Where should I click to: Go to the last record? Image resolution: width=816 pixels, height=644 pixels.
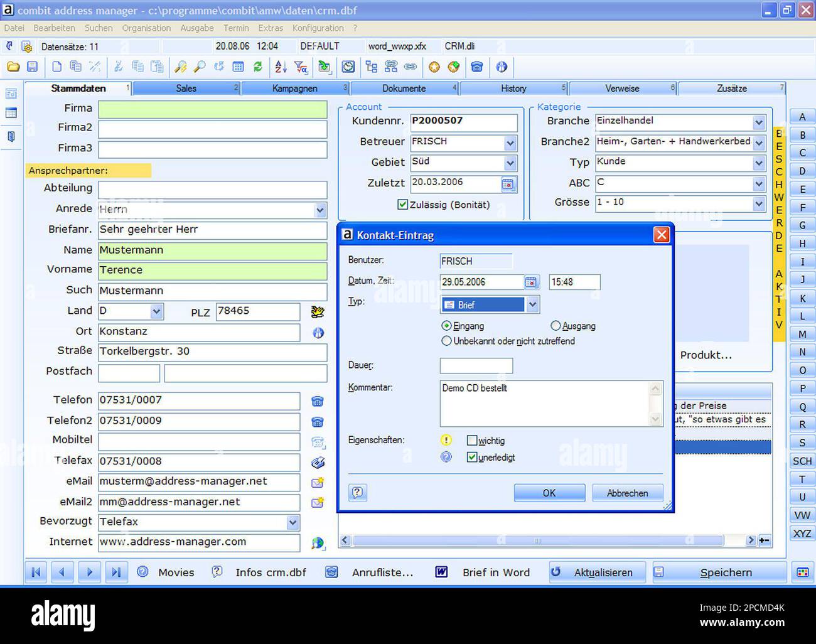coord(116,572)
